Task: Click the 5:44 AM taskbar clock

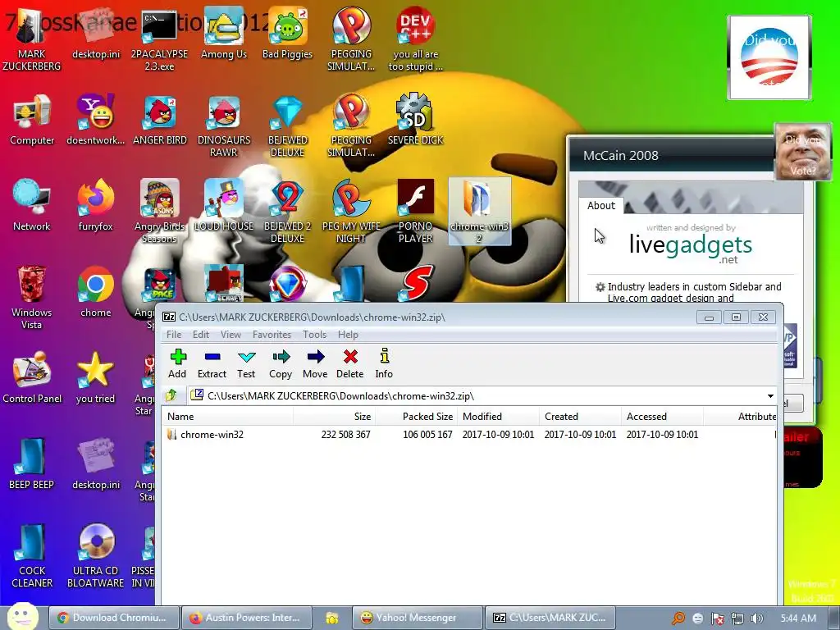Action: pos(798,619)
